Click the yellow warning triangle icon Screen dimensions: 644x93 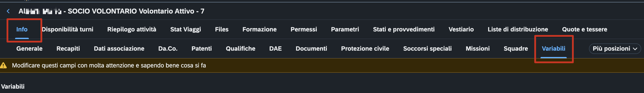point(3,65)
